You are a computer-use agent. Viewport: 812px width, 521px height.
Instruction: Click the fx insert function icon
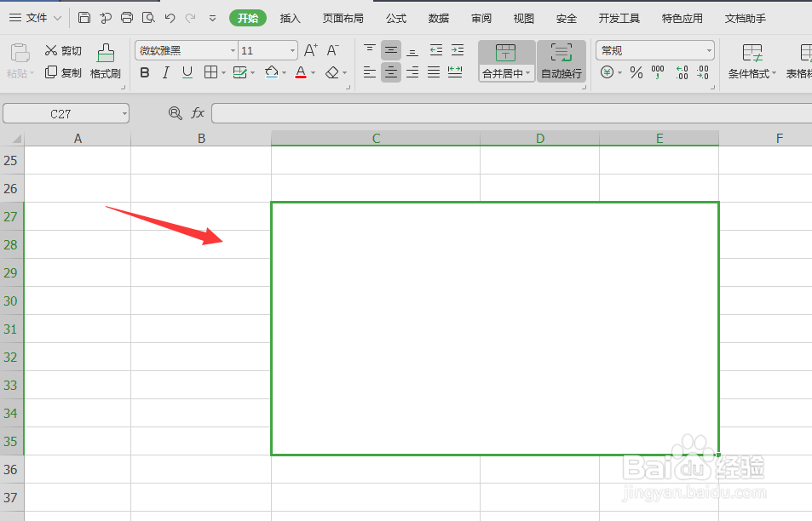pyautogui.click(x=198, y=113)
